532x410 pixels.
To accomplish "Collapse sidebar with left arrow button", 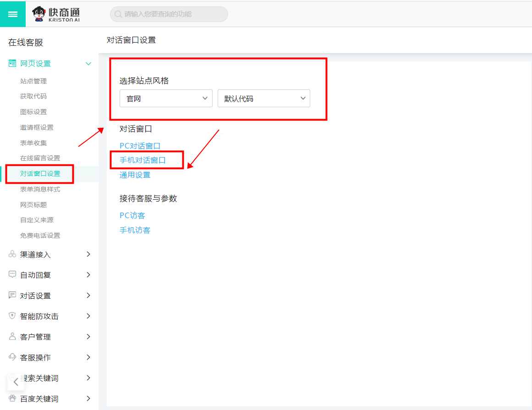I will [x=16, y=382].
